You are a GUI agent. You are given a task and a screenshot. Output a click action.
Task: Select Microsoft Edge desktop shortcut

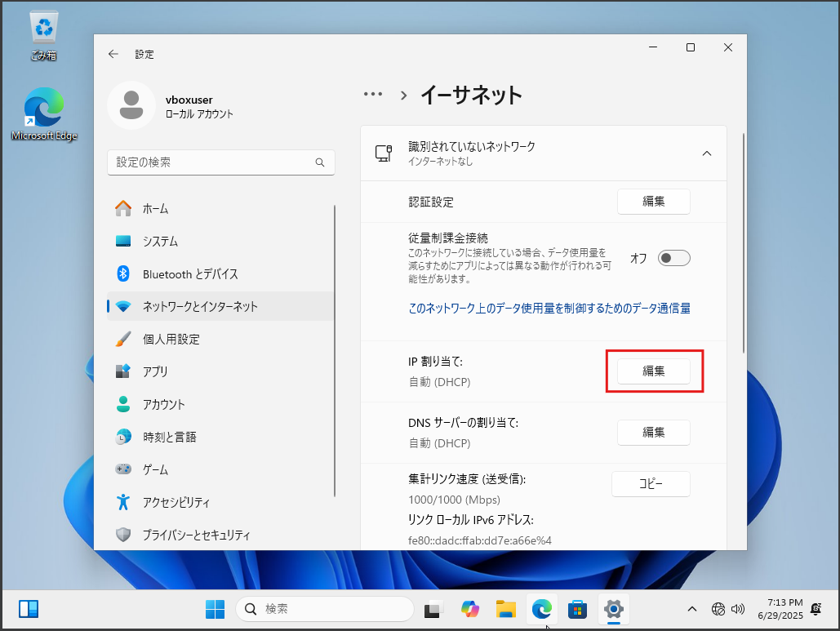[44, 114]
